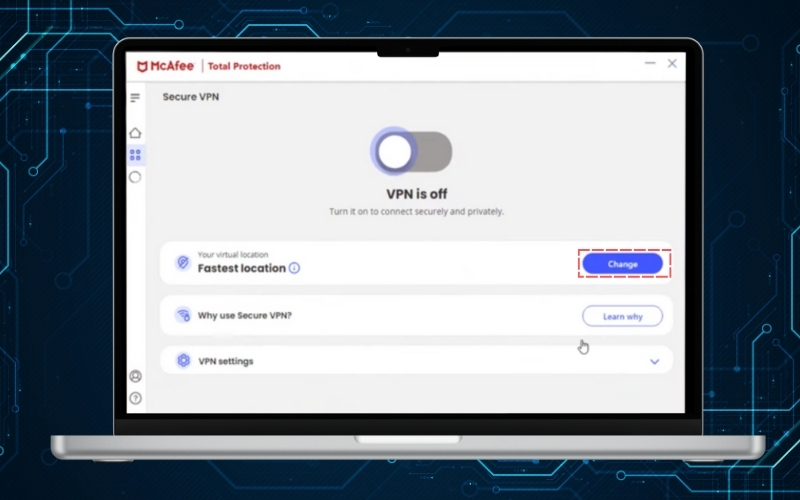Click the VPN settings gear icon

[183, 360]
